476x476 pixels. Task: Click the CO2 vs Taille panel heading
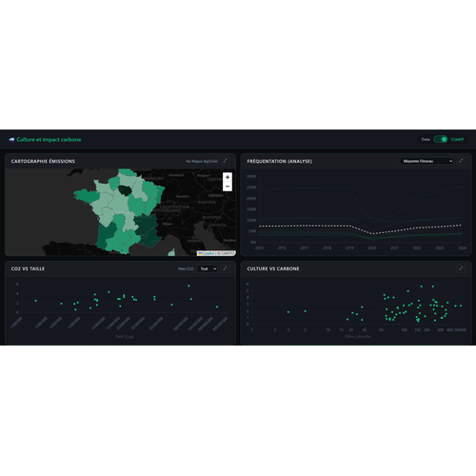tap(28, 268)
